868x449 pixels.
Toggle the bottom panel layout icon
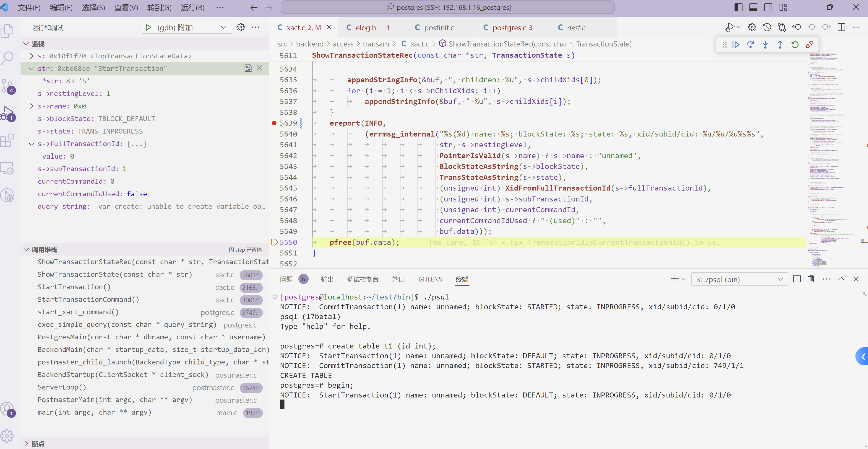[x=753, y=7]
